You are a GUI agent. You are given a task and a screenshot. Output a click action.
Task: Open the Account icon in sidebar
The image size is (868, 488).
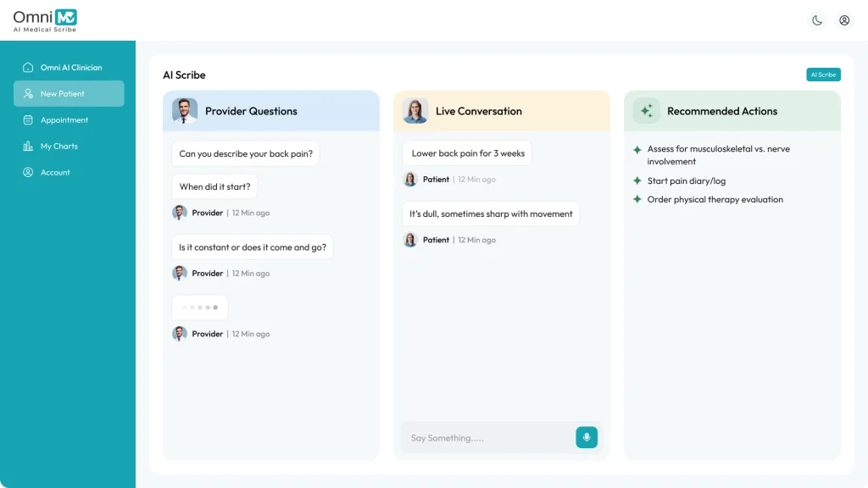(29, 172)
